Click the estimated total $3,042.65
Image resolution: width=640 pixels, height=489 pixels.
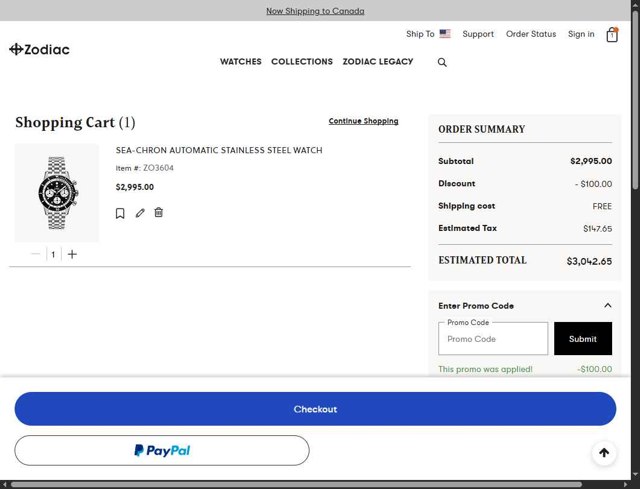click(x=589, y=261)
